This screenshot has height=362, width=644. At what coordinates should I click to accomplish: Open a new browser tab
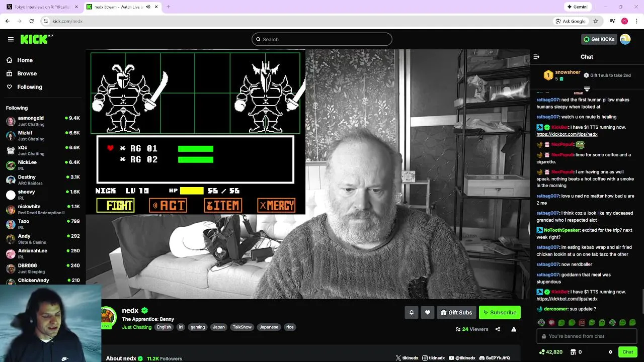(x=168, y=7)
